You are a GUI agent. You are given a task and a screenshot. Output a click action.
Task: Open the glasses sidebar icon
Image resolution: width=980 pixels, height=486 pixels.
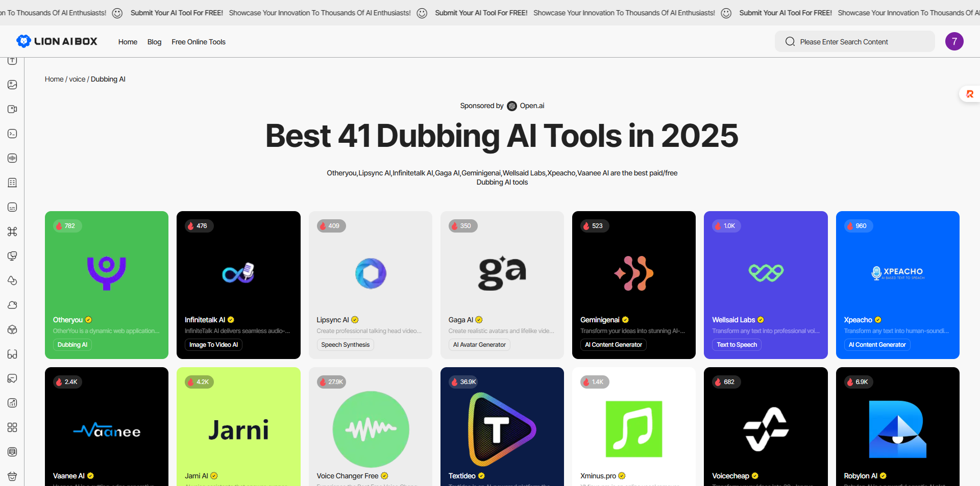click(12, 354)
